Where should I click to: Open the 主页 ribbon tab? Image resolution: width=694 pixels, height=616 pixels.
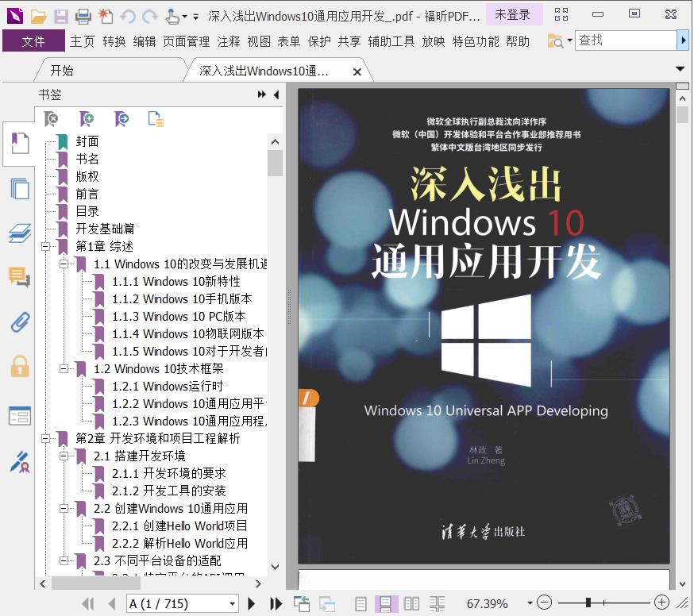[82, 41]
